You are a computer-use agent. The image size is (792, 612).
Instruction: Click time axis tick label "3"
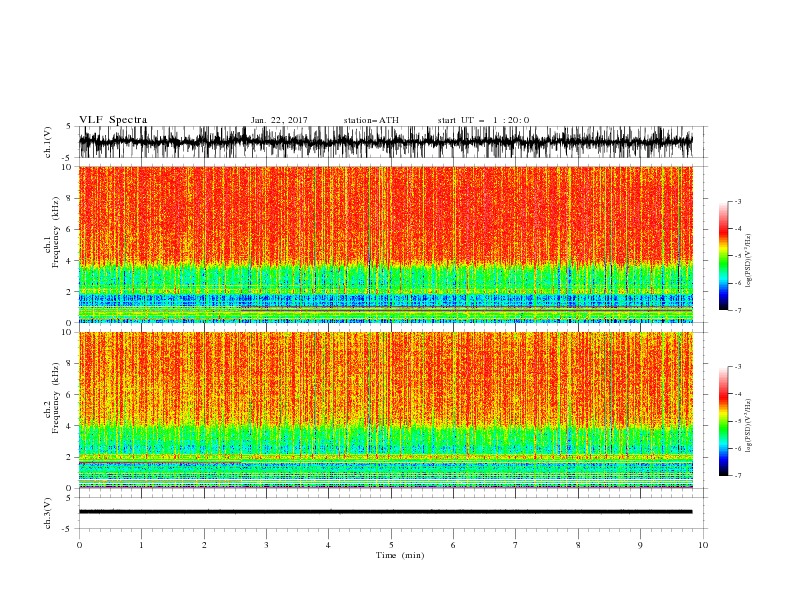click(x=266, y=545)
